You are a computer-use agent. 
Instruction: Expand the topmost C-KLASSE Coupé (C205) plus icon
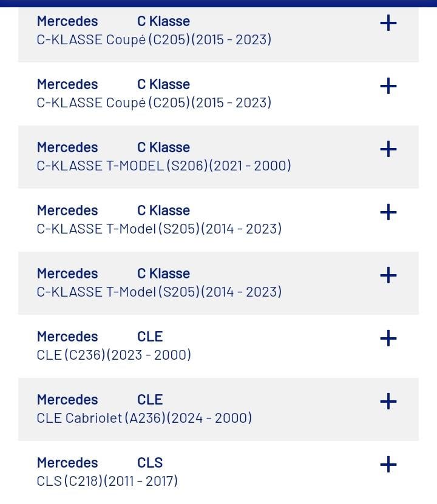388,23
